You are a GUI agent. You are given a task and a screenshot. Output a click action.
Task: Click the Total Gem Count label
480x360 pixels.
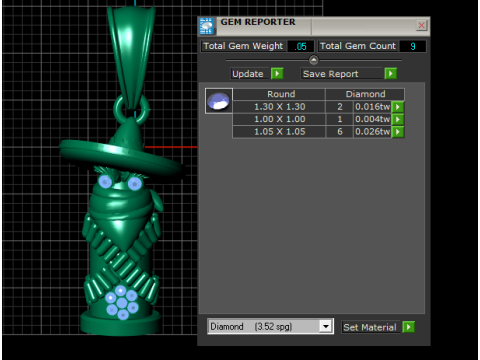coord(358,46)
